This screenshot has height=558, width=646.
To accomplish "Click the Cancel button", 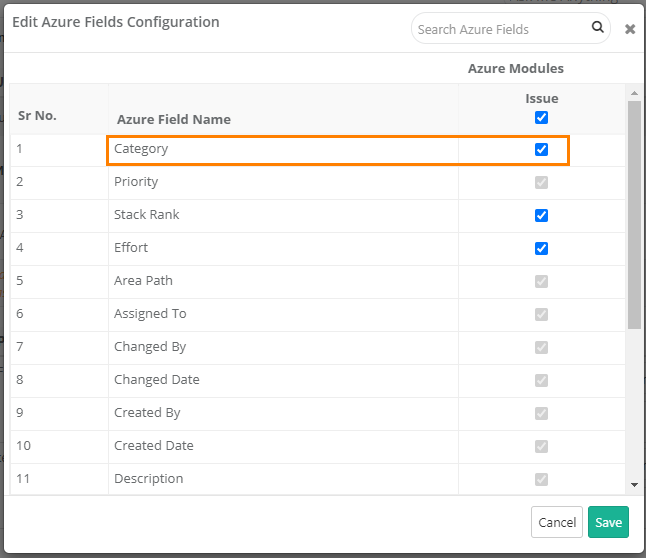I will (x=557, y=522).
